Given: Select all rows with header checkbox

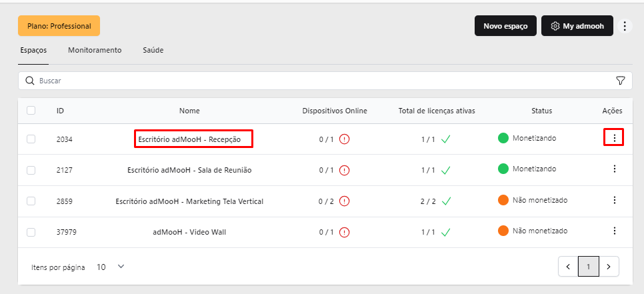Looking at the screenshot, I should 31,111.
